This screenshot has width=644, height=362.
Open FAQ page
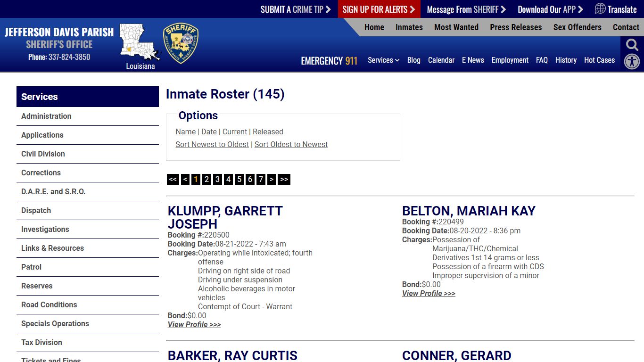[542, 60]
